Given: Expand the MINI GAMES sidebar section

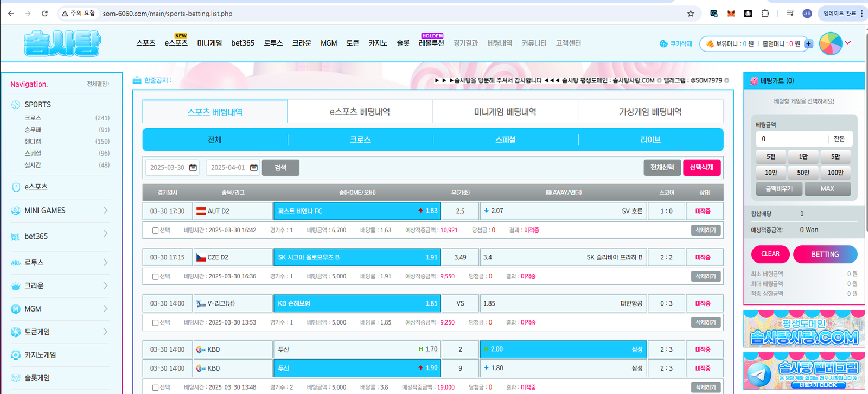Looking at the screenshot, I should coord(105,211).
